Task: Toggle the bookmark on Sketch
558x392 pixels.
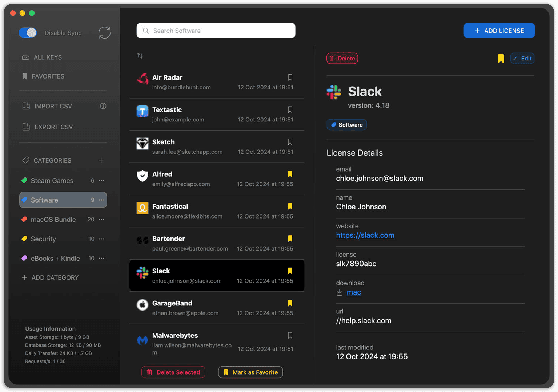Action: click(290, 142)
